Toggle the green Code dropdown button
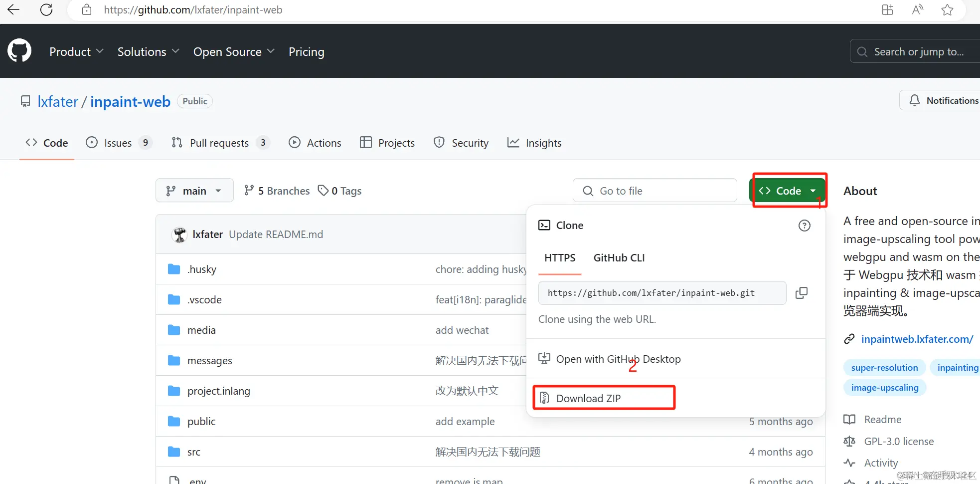This screenshot has height=484, width=980. (788, 191)
